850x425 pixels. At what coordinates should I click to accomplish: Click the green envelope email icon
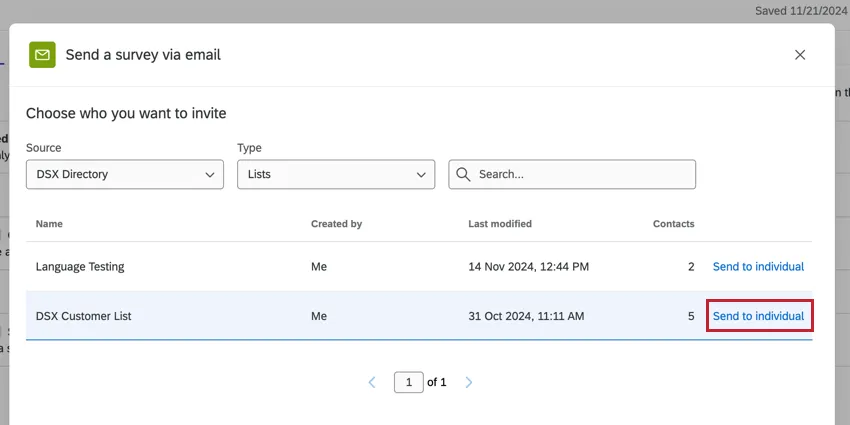(x=43, y=55)
